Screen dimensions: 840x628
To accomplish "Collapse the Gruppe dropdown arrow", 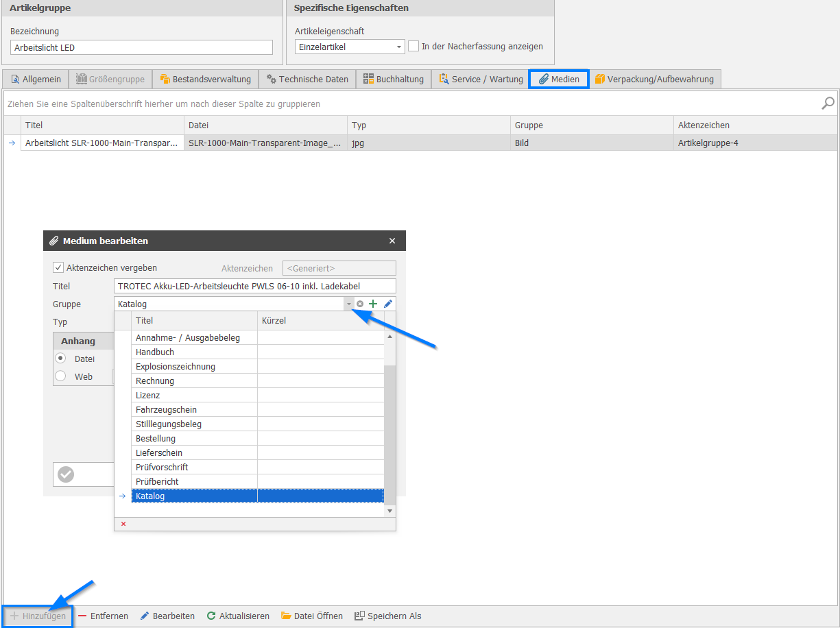I will pyautogui.click(x=348, y=304).
